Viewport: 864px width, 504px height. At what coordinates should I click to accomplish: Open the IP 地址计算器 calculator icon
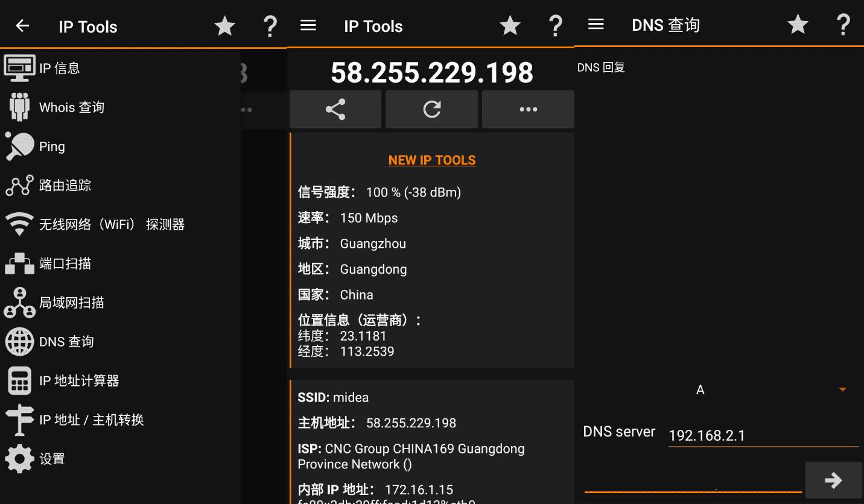[x=19, y=381]
